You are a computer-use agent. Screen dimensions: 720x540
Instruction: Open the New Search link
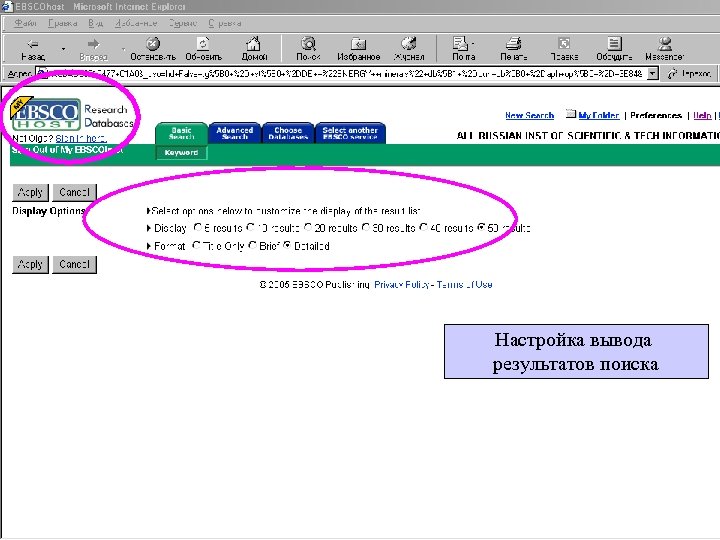click(x=529, y=115)
